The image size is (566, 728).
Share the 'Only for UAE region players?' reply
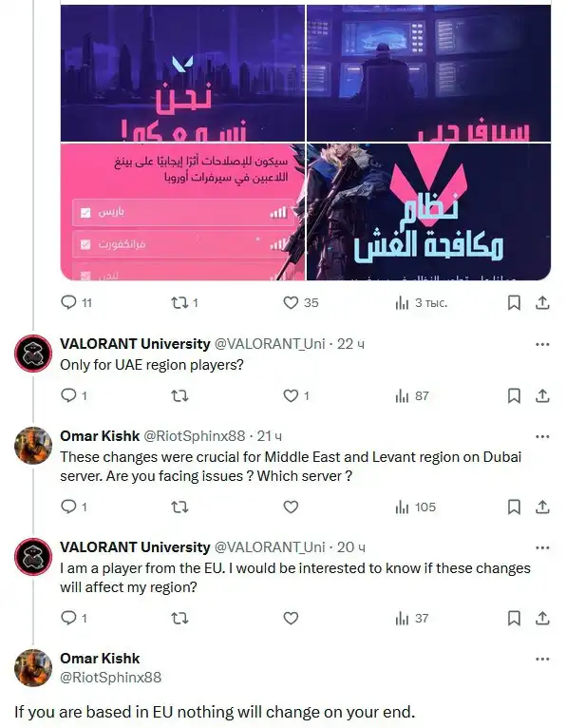click(x=542, y=395)
